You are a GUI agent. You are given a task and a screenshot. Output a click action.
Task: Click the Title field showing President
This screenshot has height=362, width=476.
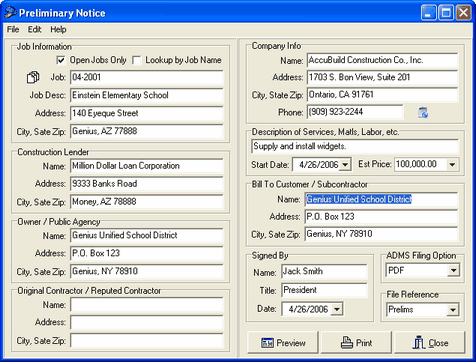point(324,290)
